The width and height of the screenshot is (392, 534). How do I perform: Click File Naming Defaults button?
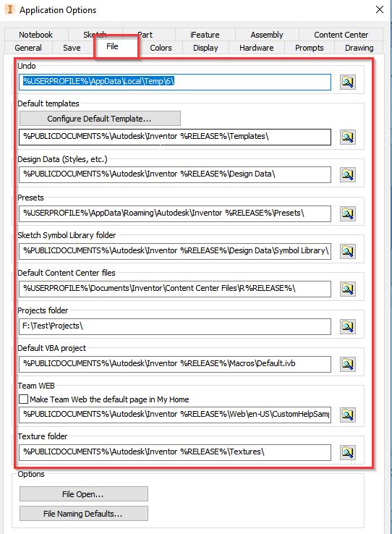[x=83, y=514]
